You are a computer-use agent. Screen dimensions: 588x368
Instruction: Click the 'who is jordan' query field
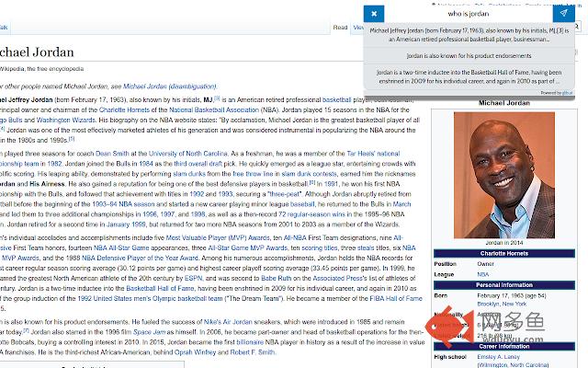pyautogui.click(x=469, y=14)
